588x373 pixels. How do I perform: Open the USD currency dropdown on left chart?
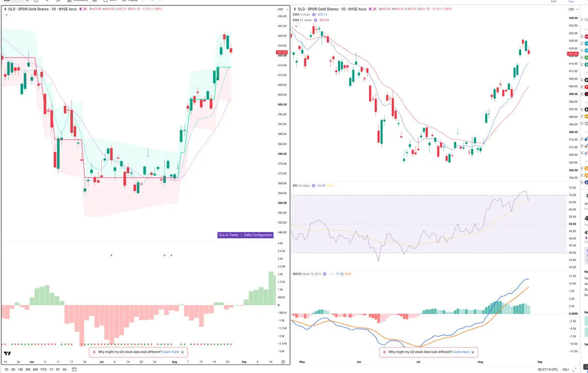[282, 9]
